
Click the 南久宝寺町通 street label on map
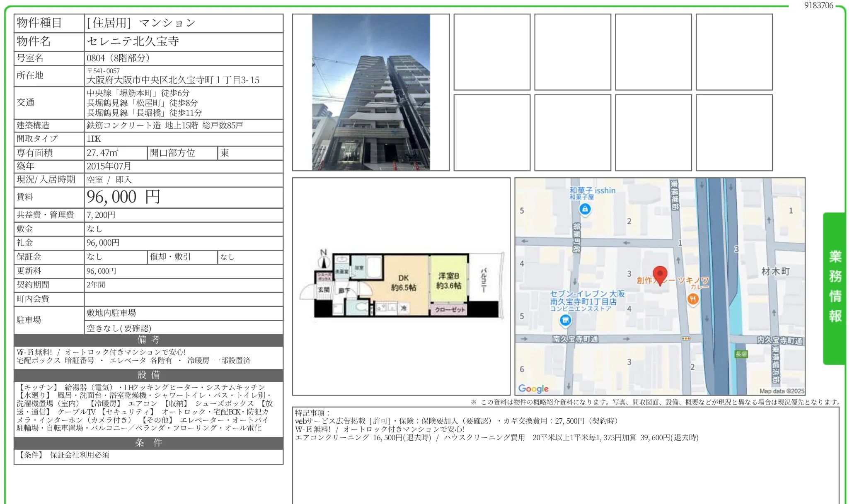(x=575, y=339)
